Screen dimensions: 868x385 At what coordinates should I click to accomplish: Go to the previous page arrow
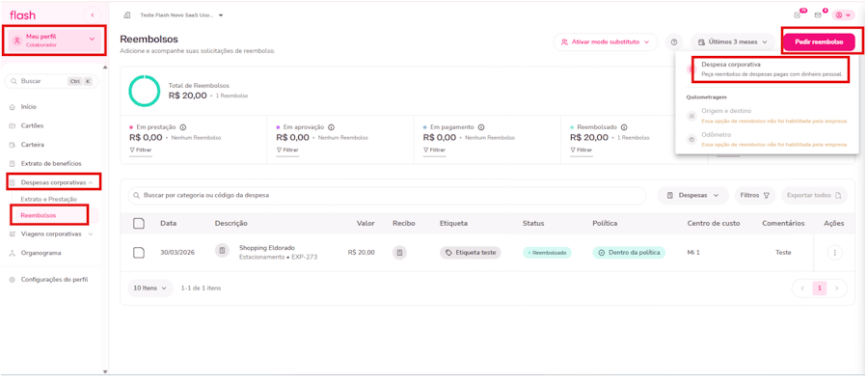pos(801,289)
